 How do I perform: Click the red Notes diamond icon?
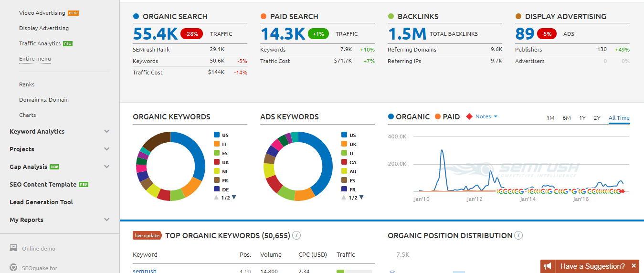point(469,116)
